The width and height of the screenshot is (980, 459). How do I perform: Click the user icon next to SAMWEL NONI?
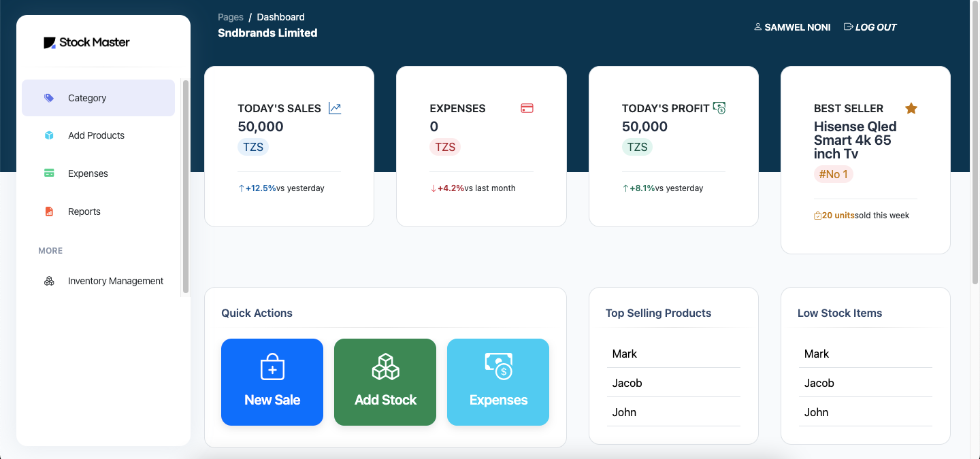(x=757, y=27)
